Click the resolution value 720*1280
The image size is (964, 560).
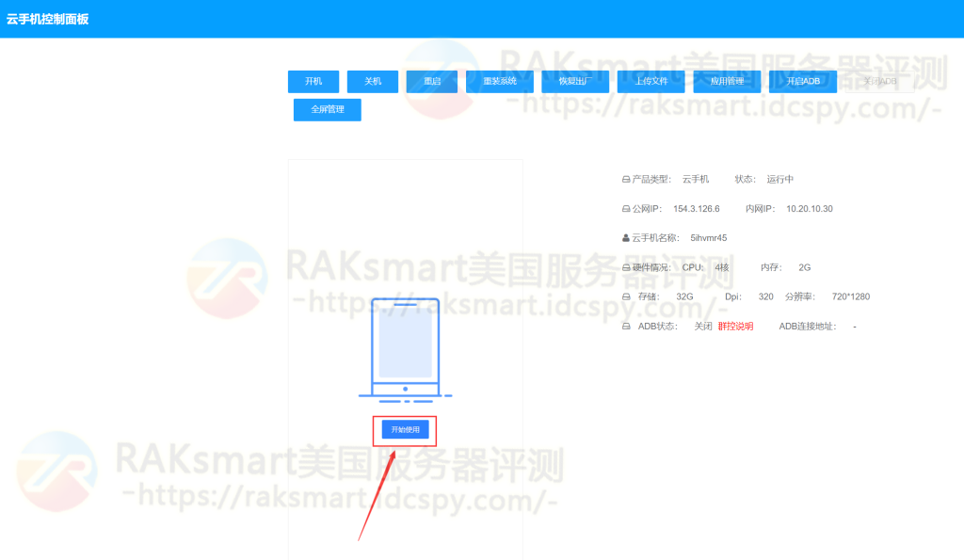pos(850,296)
